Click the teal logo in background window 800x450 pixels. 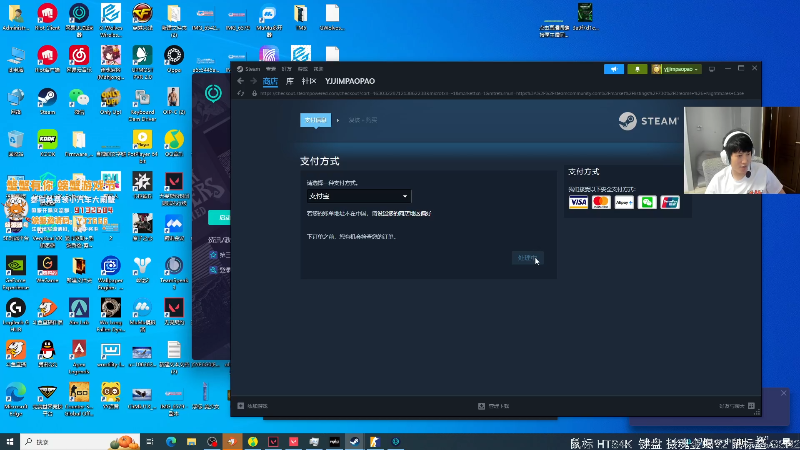pyautogui.click(x=213, y=93)
